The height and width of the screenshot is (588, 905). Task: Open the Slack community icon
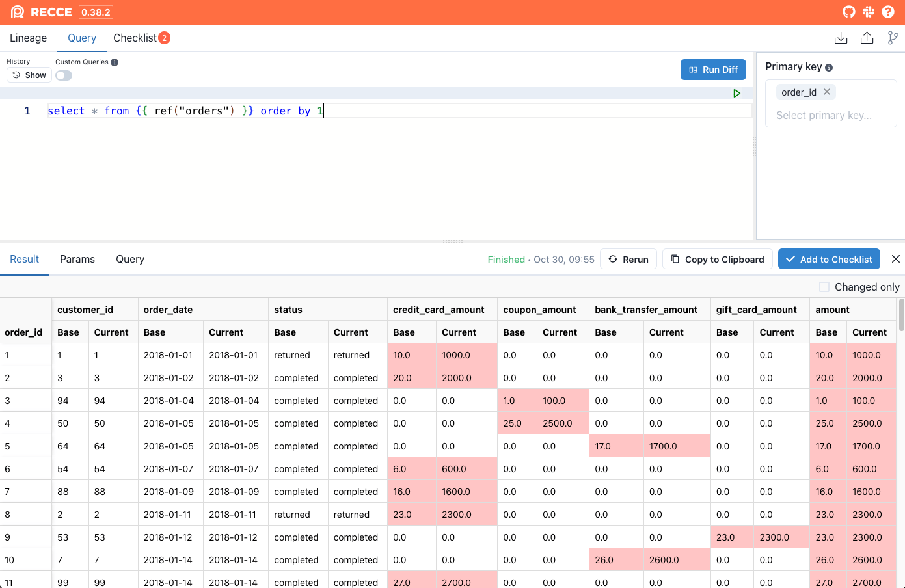(869, 12)
